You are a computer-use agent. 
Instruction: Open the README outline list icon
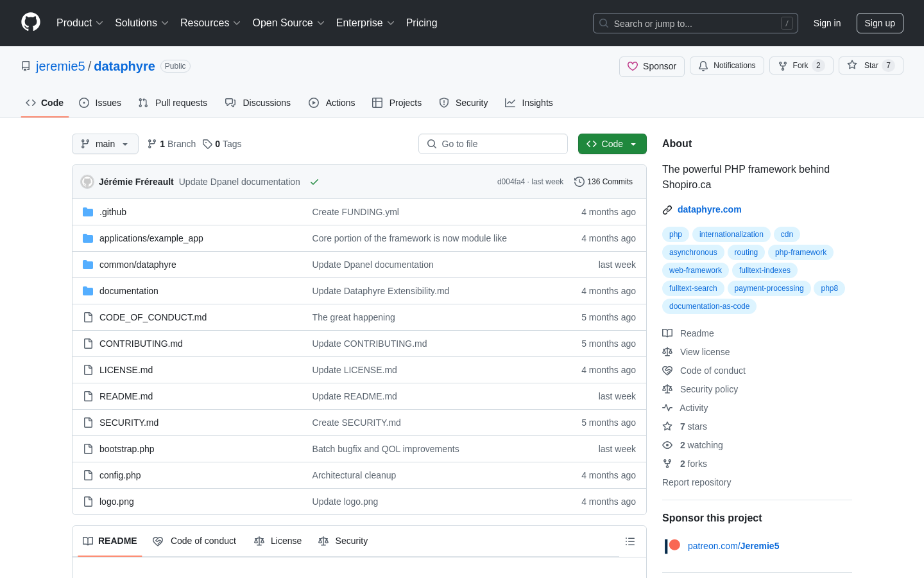coord(630,541)
